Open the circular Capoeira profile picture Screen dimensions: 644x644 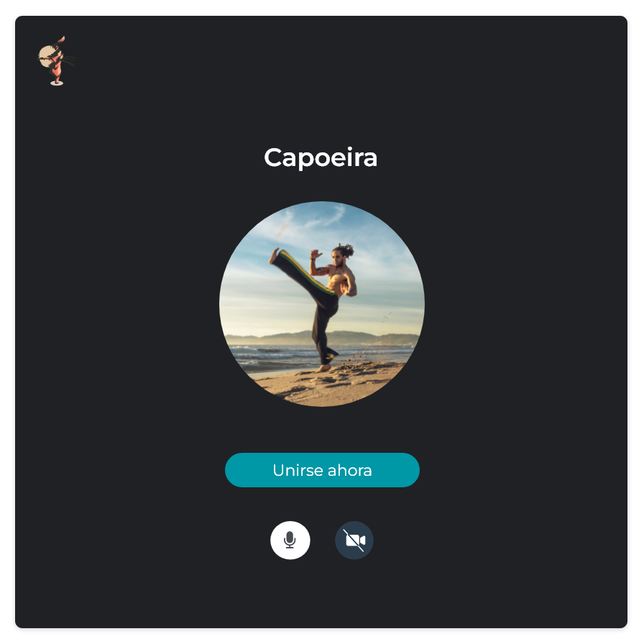pos(322,304)
